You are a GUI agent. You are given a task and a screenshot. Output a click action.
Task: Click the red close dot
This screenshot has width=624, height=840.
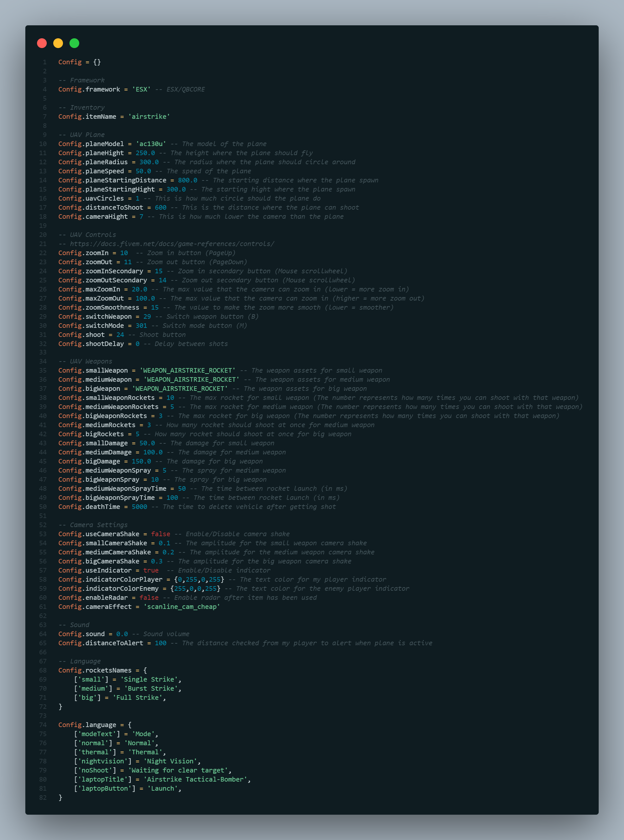(x=42, y=43)
